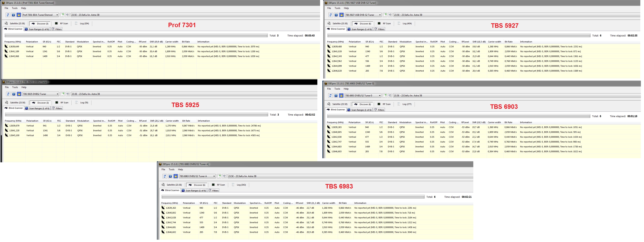
Task: Click refresh icon in TBS 5925 window
Action: point(8,94)
